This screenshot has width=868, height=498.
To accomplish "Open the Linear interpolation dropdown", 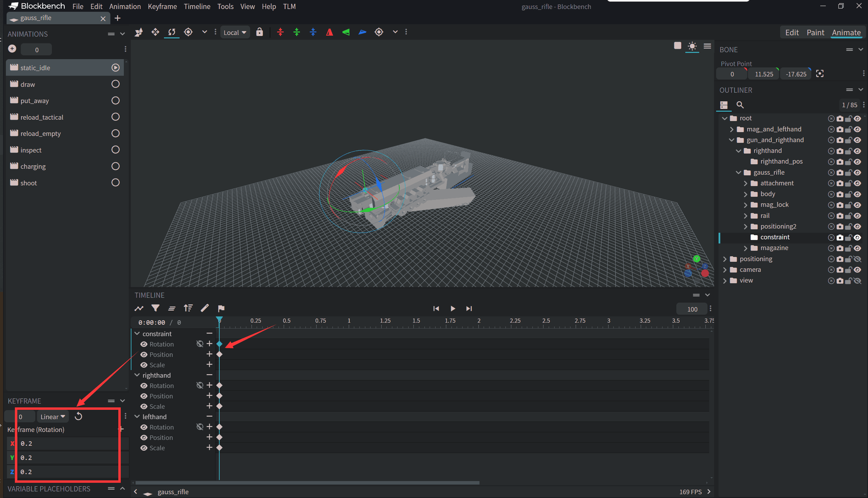I will point(53,417).
